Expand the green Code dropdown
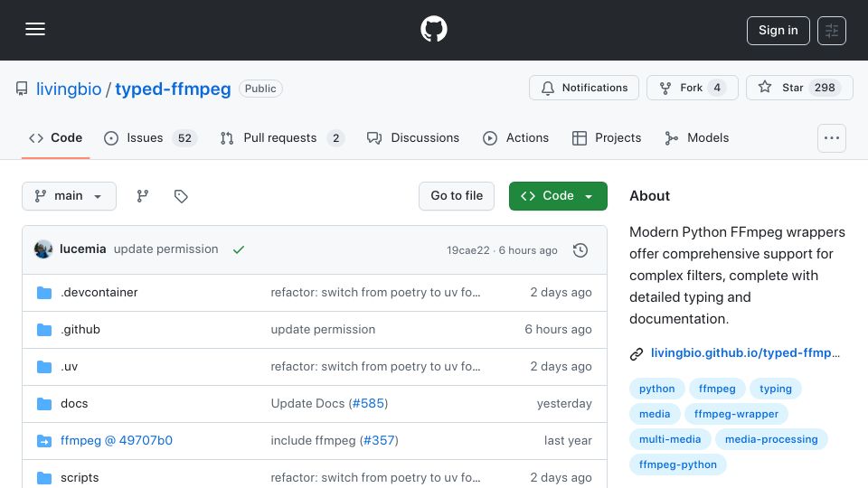 pyautogui.click(x=558, y=196)
